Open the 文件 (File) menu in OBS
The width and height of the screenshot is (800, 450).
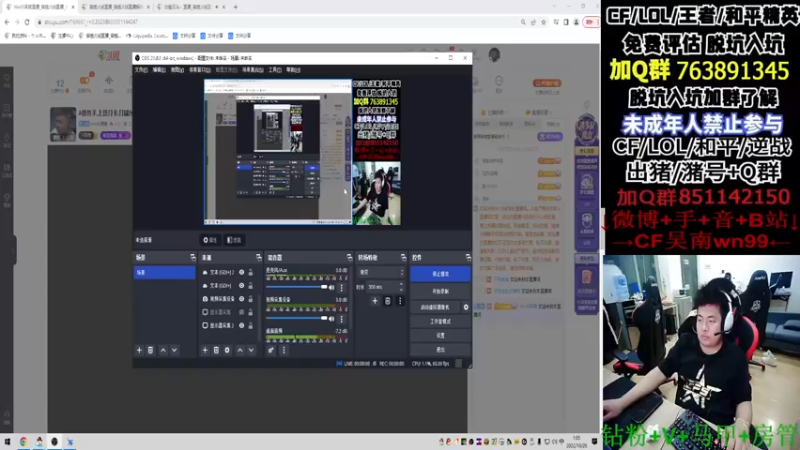pyautogui.click(x=141, y=70)
